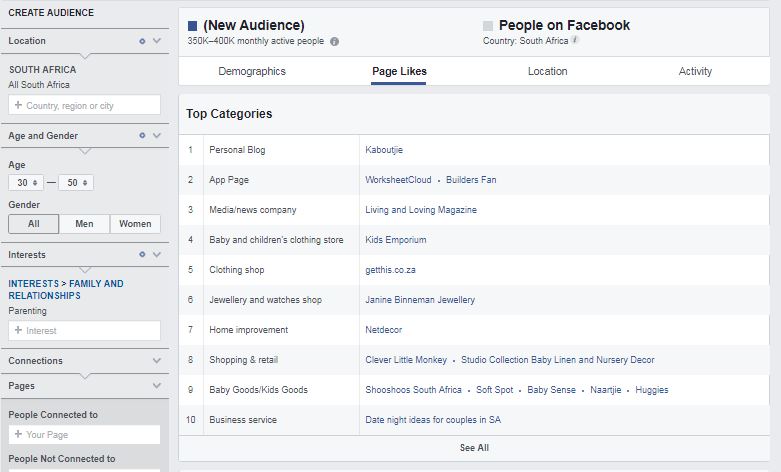Image resolution: width=781 pixels, height=472 pixels.
Task: Focus the Interest input field
Action: (84, 331)
